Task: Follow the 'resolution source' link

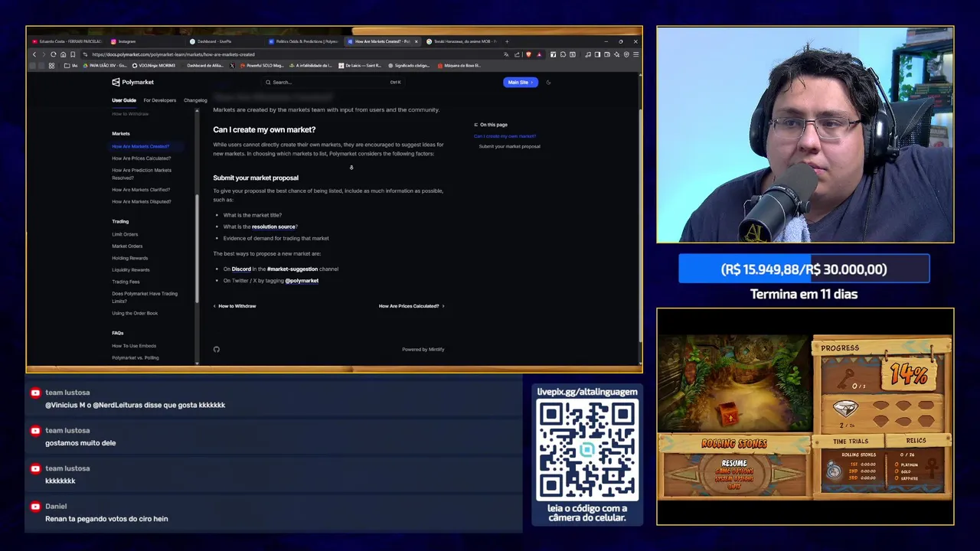Action: (x=273, y=227)
